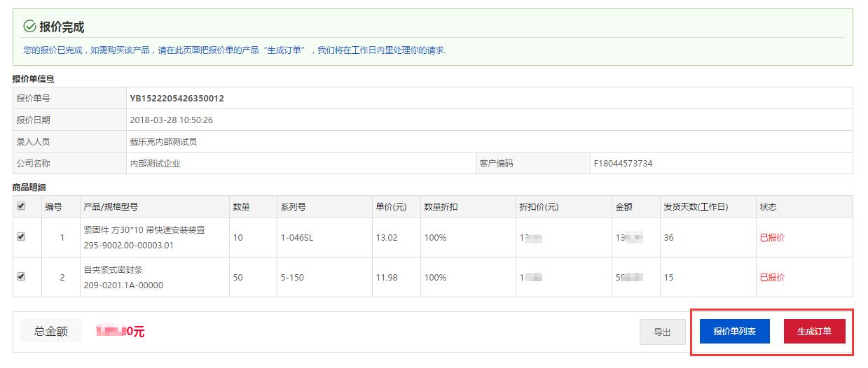Screen dimensions: 868x368
Task: Click quote date 2018-03-28 10:50:26
Action: pyautogui.click(x=172, y=120)
